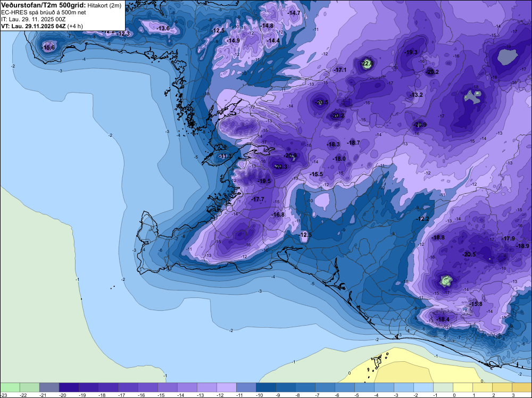
Task: Click the -14.9 temperature label
Action: click(234, 40)
